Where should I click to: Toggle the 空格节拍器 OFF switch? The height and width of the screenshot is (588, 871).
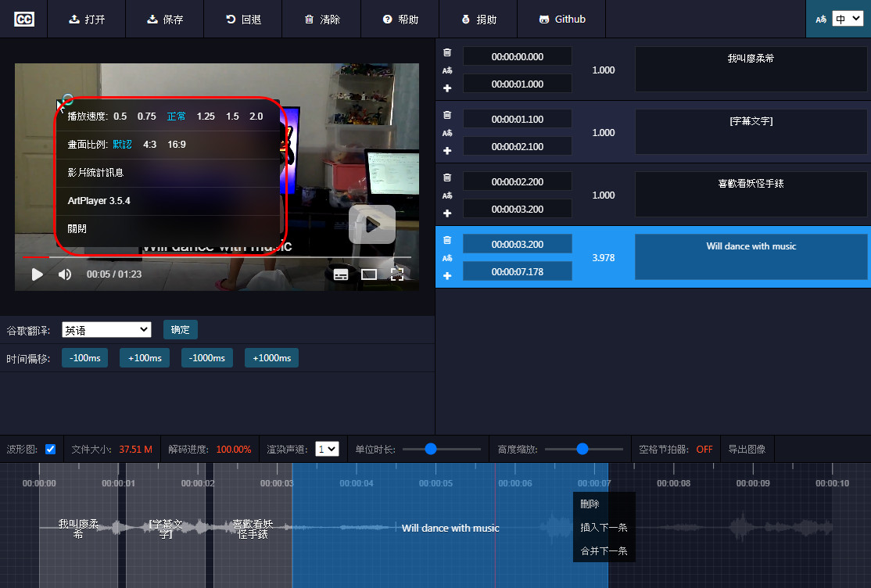pyautogui.click(x=704, y=449)
